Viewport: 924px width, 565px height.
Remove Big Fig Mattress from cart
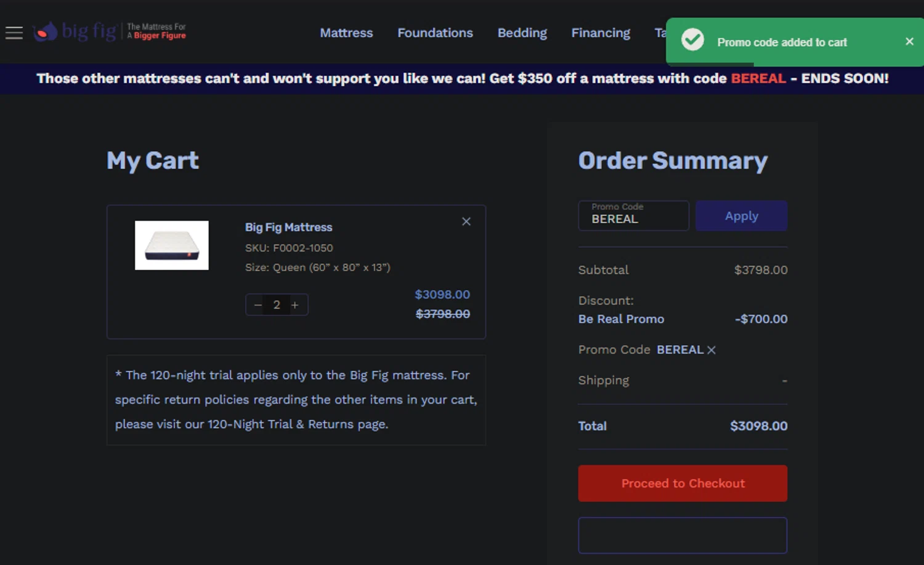[x=466, y=222]
